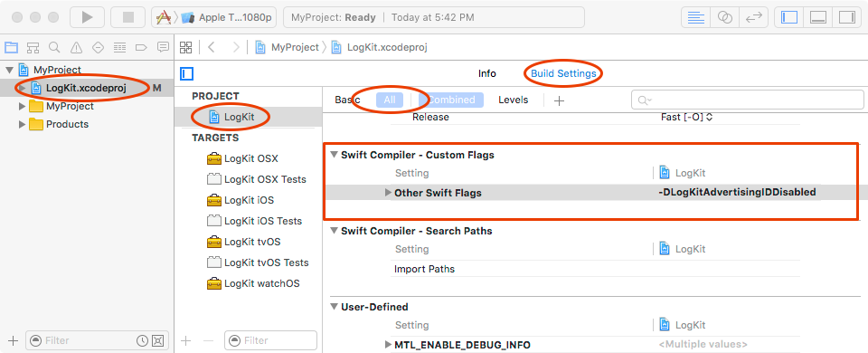Click the targets list Filter field
This screenshot has height=353, width=868.
coord(270,340)
